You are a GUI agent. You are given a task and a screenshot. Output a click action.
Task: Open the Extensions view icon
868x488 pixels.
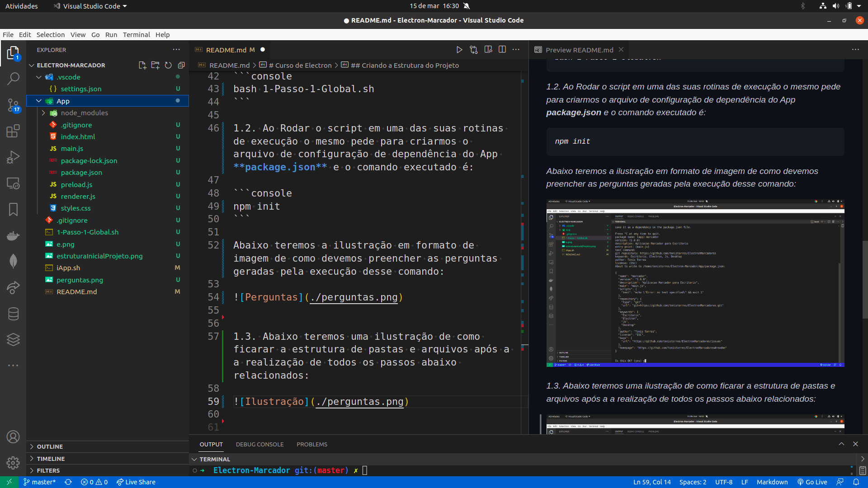[13, 131]
